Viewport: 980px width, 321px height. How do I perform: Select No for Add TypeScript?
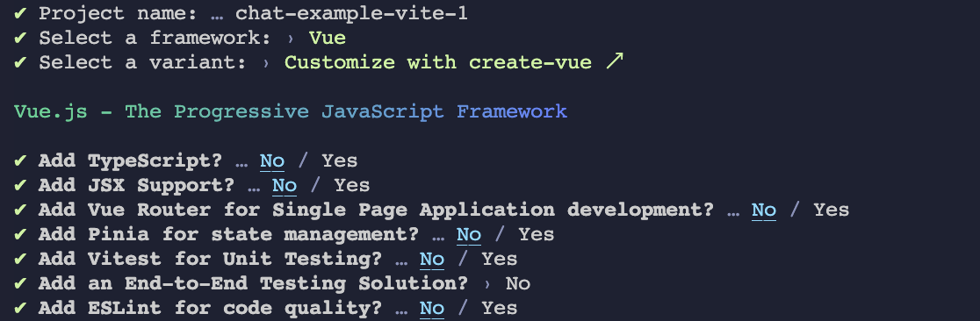pyautogui.click(x=272, y=161)
